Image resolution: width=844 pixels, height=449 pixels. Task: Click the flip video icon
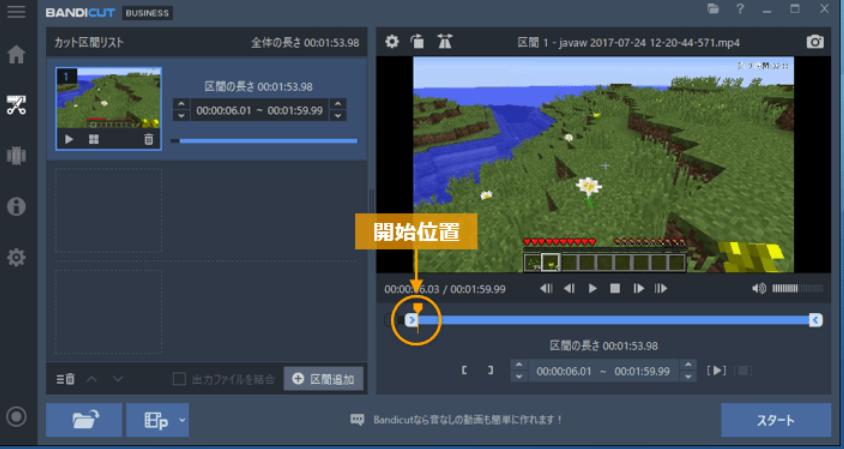coord(445,41)
